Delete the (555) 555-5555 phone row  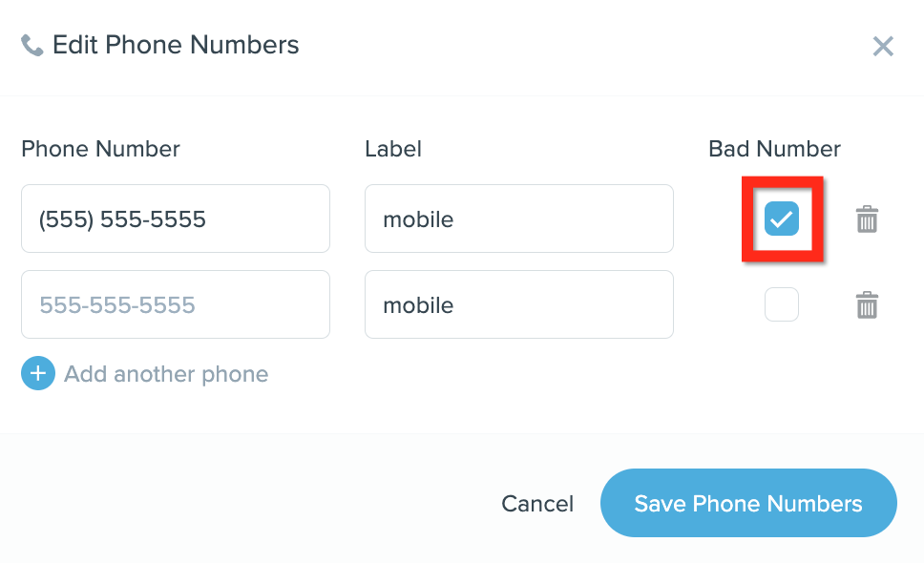point(867,219)
